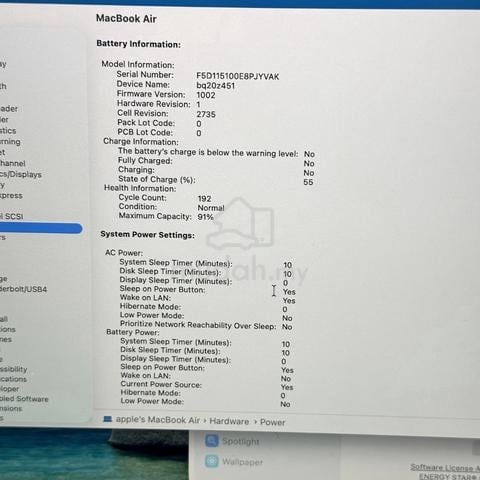Select the highlighted Power item in sidebar

(41, 228)
